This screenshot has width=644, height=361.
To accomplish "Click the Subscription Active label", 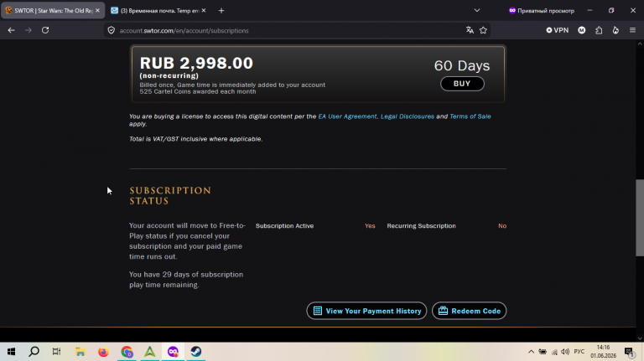I will (x=284, y=226).
